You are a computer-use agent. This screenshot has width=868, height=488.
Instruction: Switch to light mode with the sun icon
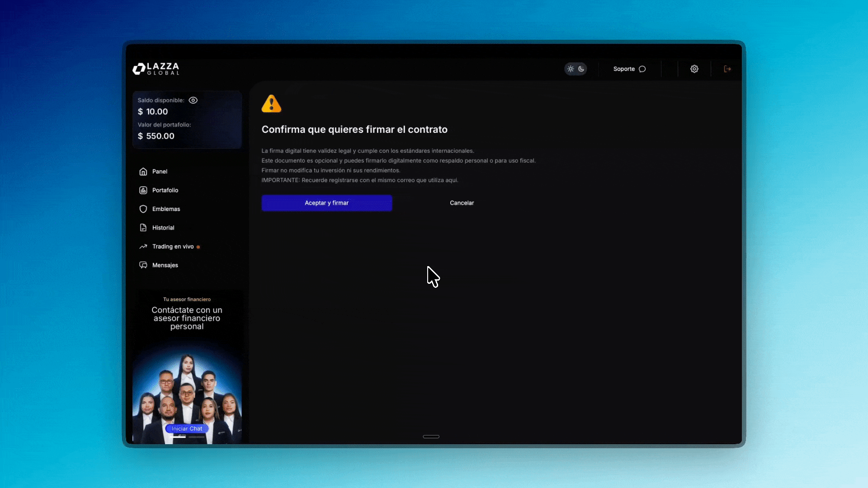click(571, 69)
